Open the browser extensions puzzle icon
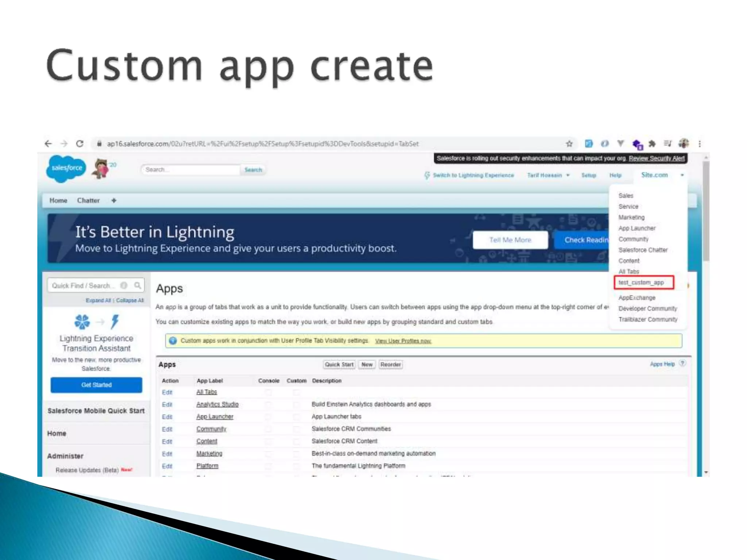The height and width of the screenshot is (560, 747). tap(652, 144)
